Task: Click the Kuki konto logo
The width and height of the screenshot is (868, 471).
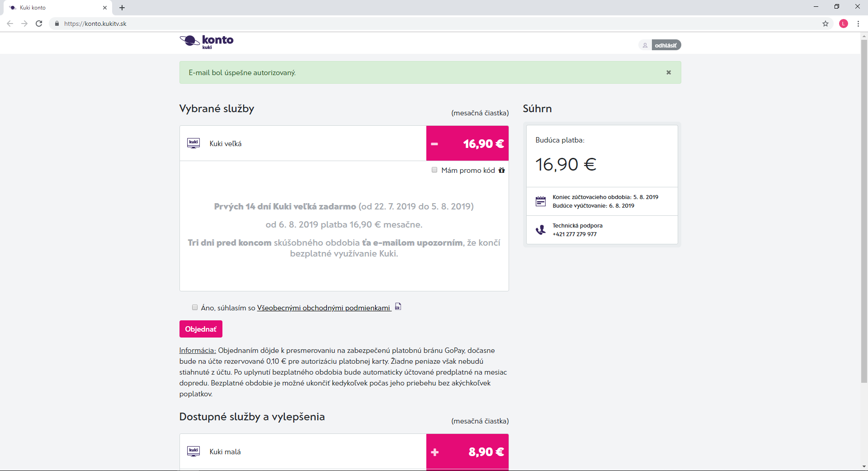Action: coord(207,42)
